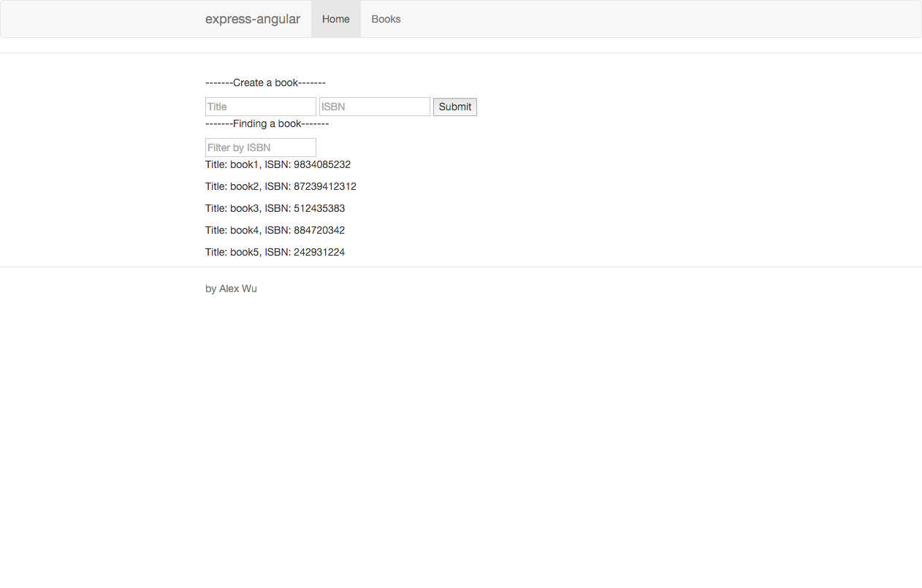This screenshot has height=588, width=922.
Task: Select the book4 ISBN 884720342 row
Action: [275, 230]
